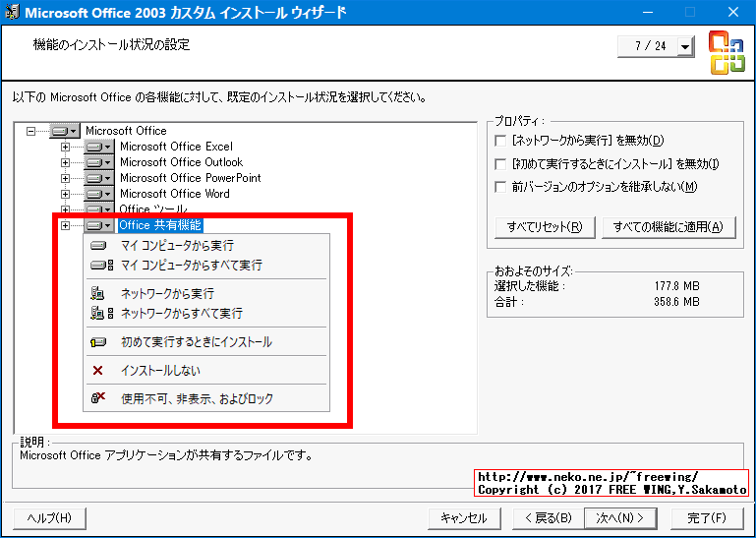Screen dimensions: 756x538
Task: Select ネットワークから実行 menu entry
Action: tap(206, 293)
